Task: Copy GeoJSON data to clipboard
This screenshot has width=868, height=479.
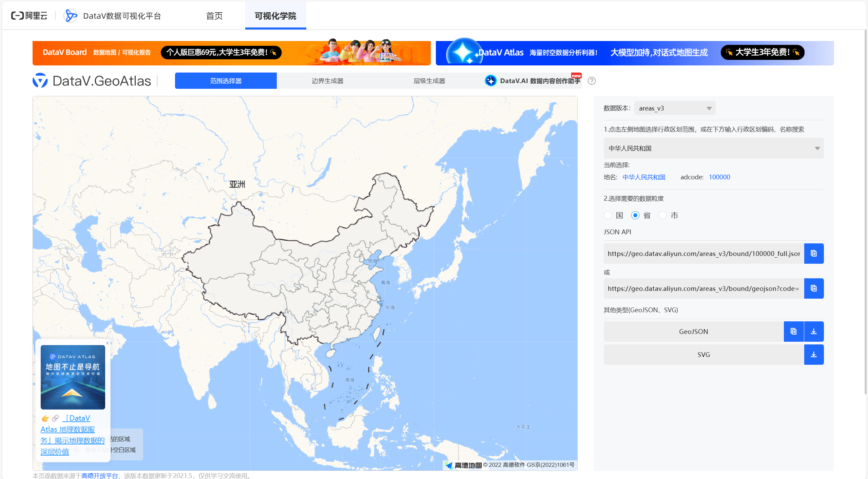Action: point(793,331)
